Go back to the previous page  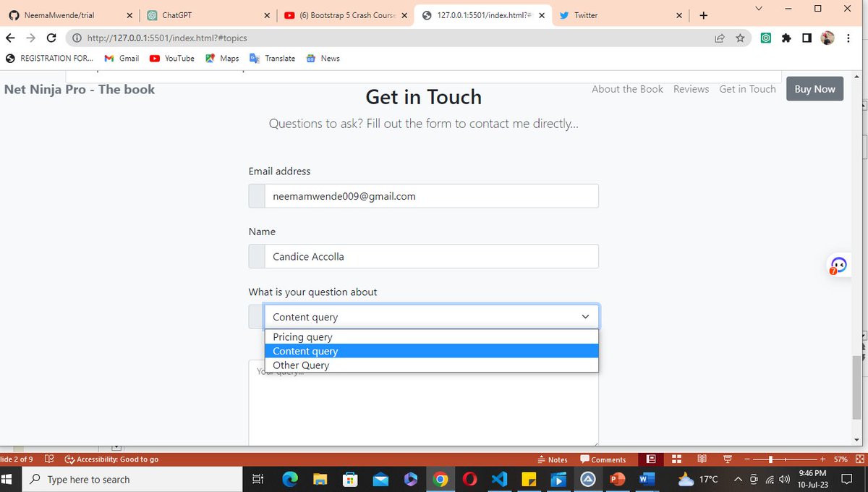click(x=10, y=38)
